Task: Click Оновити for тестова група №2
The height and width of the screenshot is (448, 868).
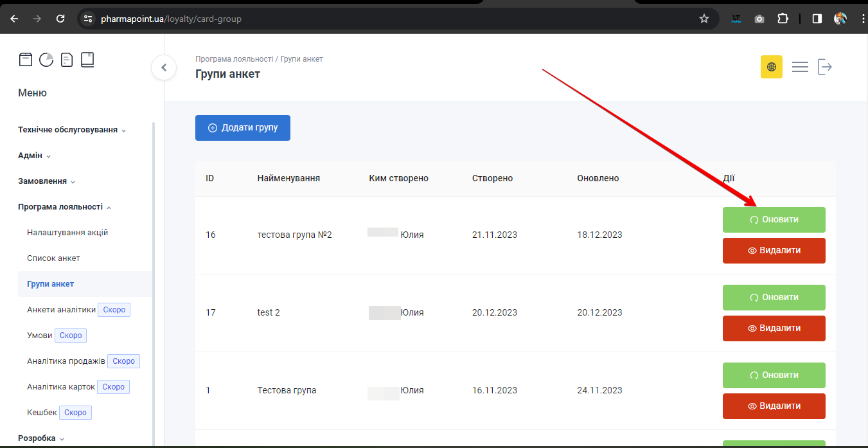Action: coord(774,220)
